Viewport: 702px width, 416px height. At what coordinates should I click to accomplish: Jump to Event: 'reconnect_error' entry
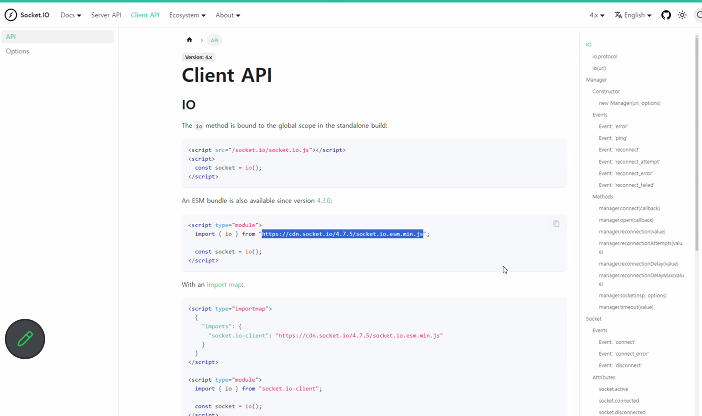click(x=626, y=173)
